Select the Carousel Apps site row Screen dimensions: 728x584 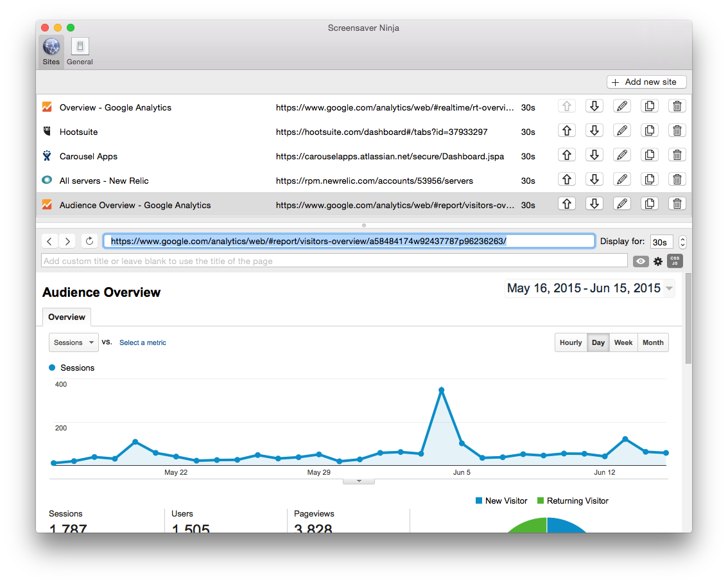pos(363,157)
